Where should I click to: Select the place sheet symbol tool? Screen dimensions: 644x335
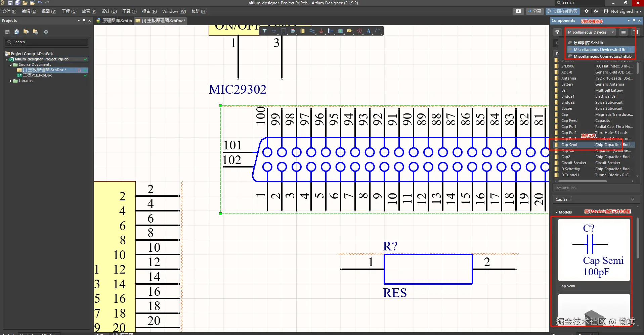[x=340, y=31]
